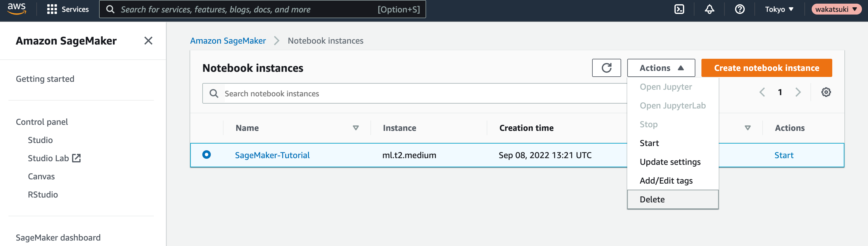This screenshot has height=246, width=868.
Task: Click the Search notebook instances field
Action: click(x=414, y=93)
